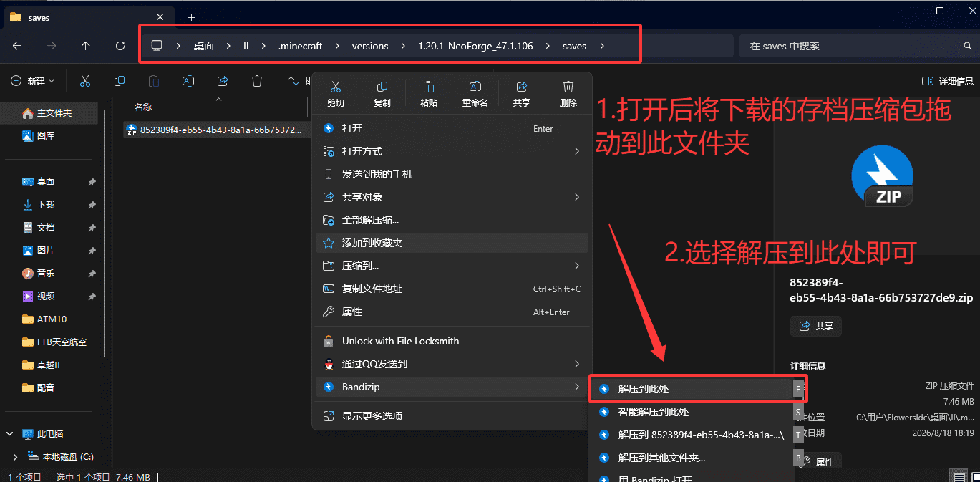Click toolbar scissors cut icon

pyautogui.click(x=85, y=81)
